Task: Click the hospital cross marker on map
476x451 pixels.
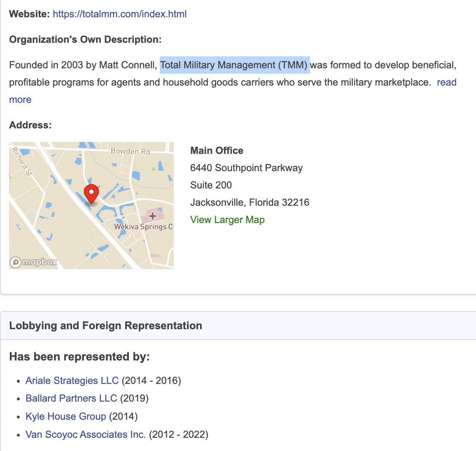Action: [152, 216]
